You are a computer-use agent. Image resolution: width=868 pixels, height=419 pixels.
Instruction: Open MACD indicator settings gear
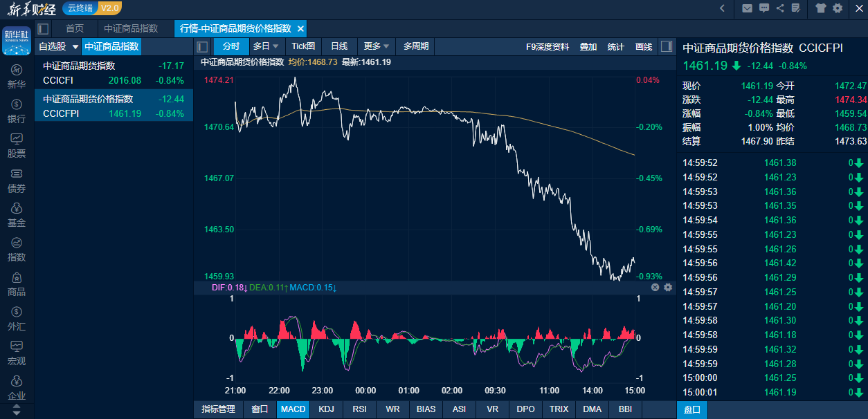668,287
